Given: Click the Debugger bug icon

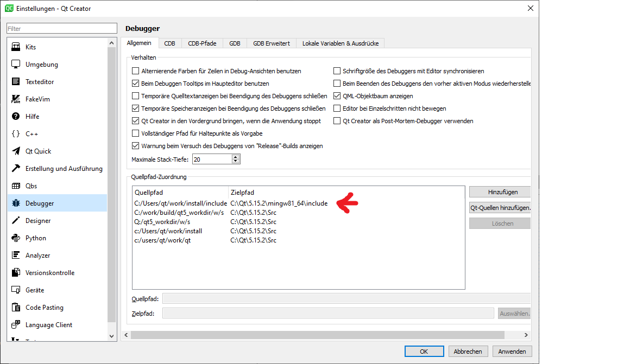Looking at the screenshot, I should pyautogui.click(x=16, y=203).
